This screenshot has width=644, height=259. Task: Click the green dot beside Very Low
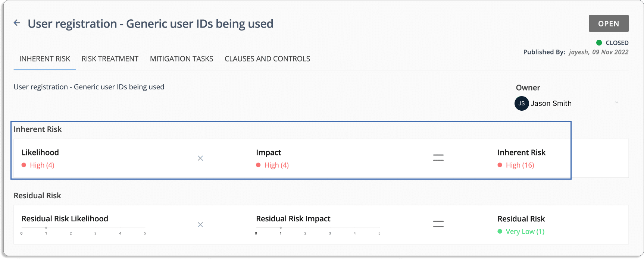500,231
